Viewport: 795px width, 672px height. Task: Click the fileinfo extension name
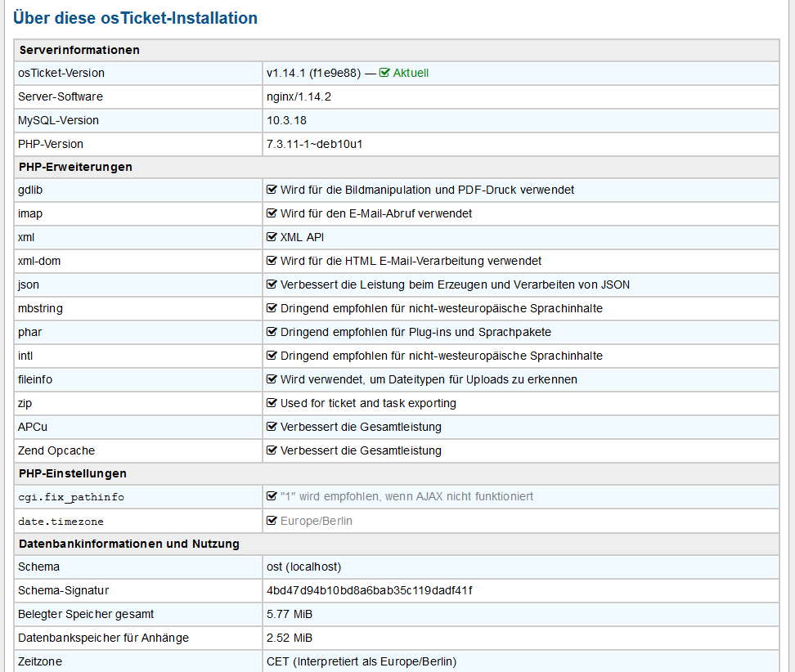tap(35, 379)
